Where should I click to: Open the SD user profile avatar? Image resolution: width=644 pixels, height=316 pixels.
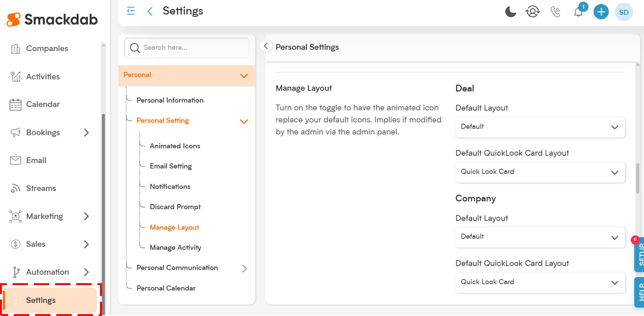pos(624,12)
